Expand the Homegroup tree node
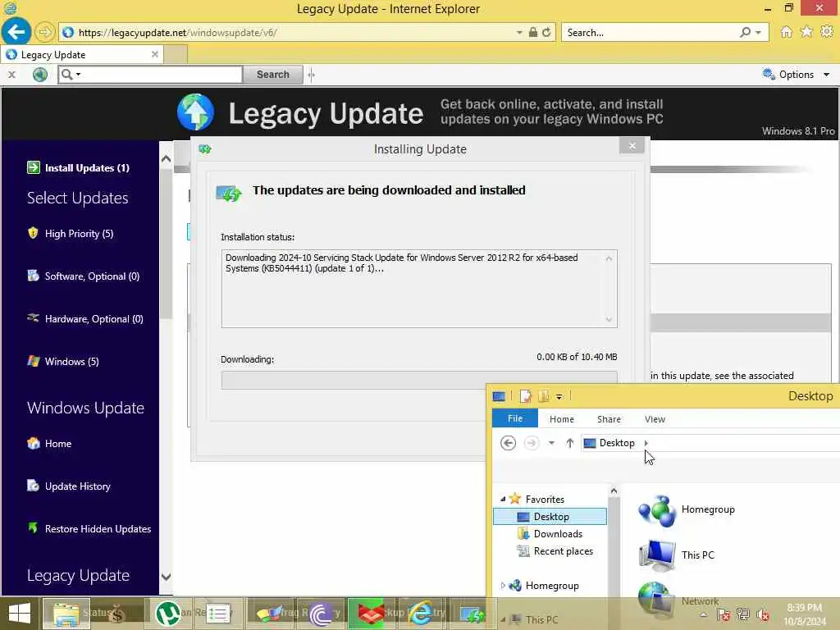The height and width of the screenshot is (630, 840). [503, 585]
